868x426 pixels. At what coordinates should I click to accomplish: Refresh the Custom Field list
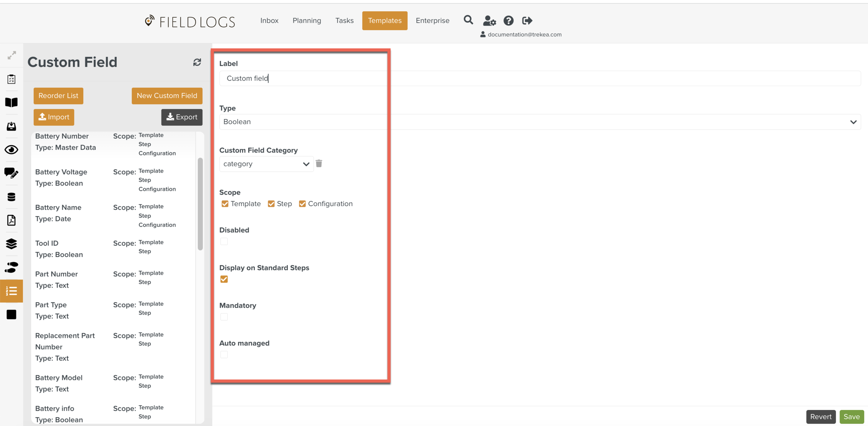click(x=197, y=62)
